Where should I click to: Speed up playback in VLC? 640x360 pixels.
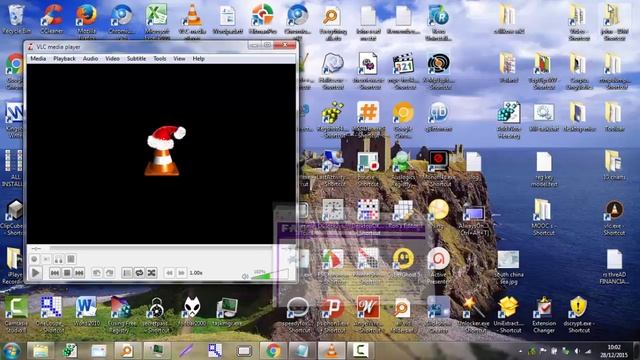coord(181,273)
